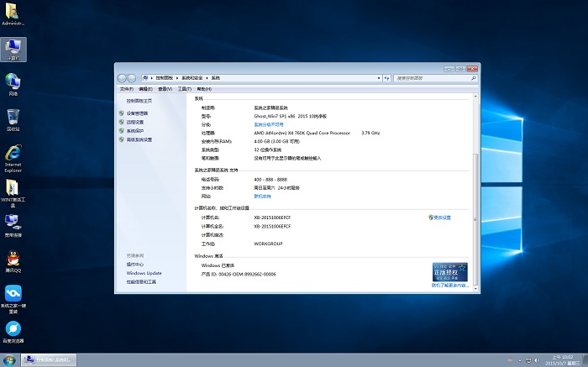Click scrollbar down arrow in system window

point(475,289)
